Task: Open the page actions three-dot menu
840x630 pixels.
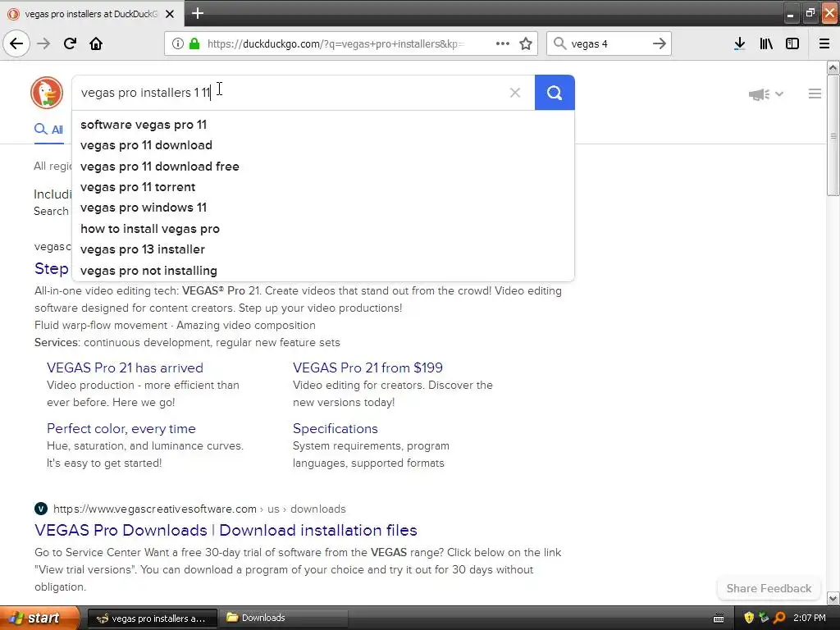Action: pyautogui.click(x=503, y=43)
